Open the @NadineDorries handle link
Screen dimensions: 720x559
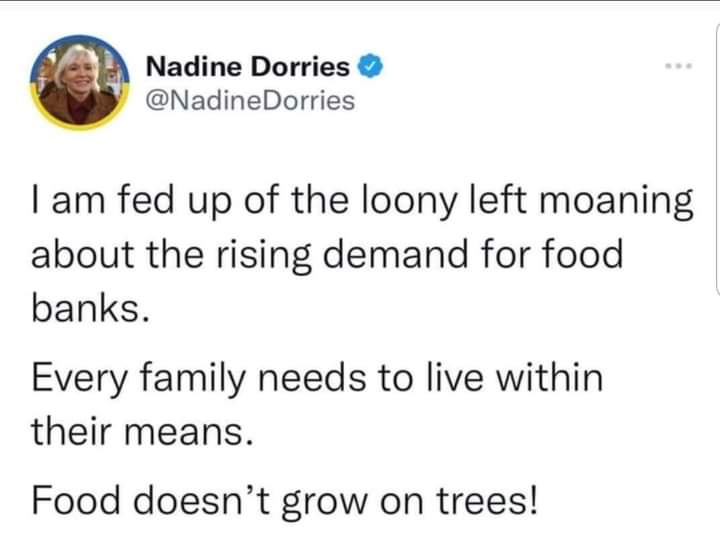[x=250, y=100]
